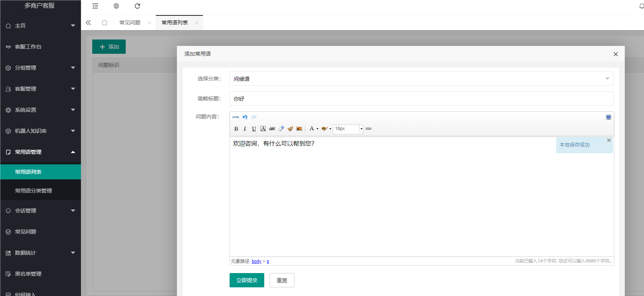This screenshot has height=296, width=644.
Task: Open the font color dropdown arrow
Action: tap(317, 129)
